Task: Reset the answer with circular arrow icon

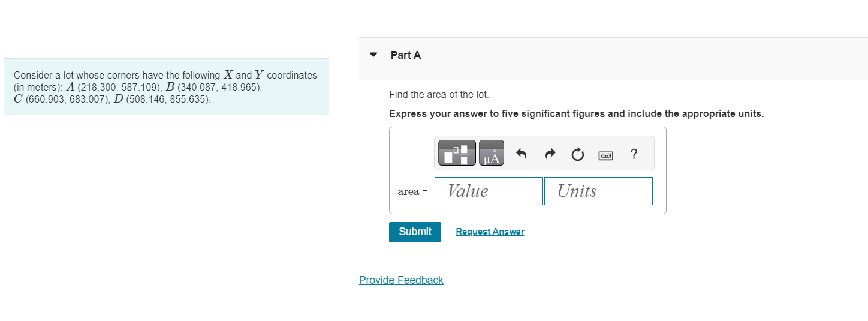Action: click(x=577, y=155)
